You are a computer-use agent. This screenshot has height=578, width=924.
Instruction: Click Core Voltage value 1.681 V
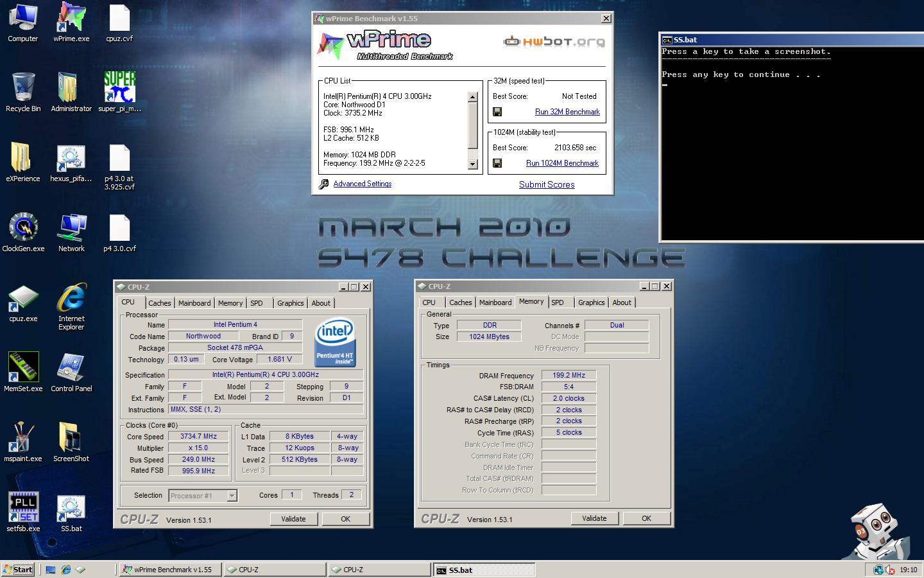280,359
